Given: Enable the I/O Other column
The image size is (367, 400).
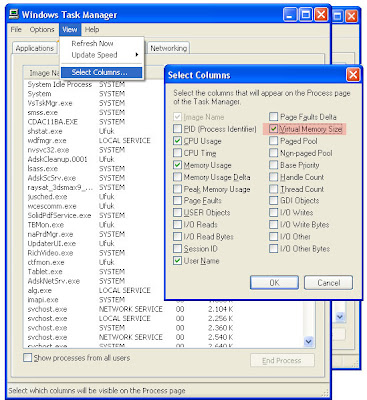Looking at the screenshot, I should click(273, 236).
